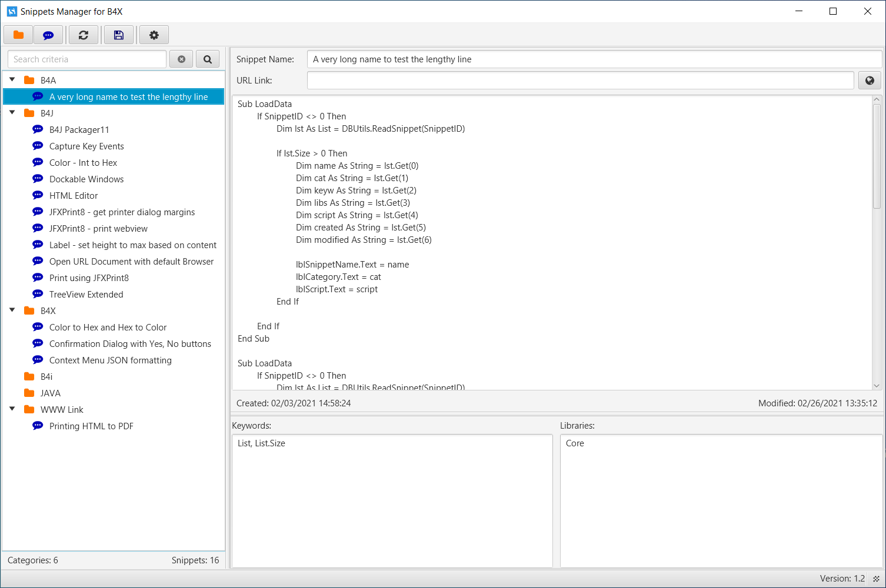Image resolution: width=886 pixels, height=588 pixels.
Task: Click the Categories: 6 status text
Action: 33,560
